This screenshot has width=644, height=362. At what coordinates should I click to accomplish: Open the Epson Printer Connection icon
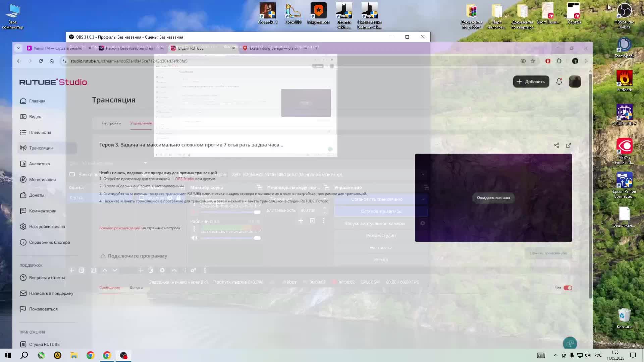[x=624, y=185]
